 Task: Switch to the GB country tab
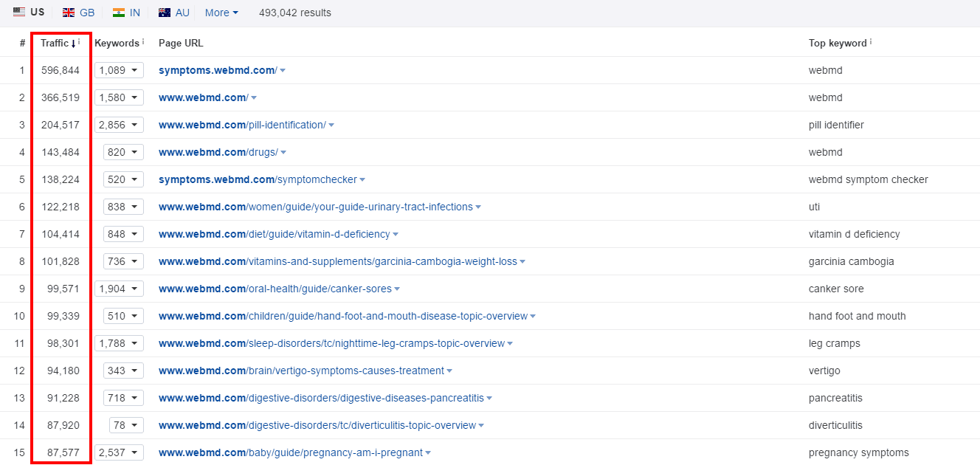coord(79,13)
